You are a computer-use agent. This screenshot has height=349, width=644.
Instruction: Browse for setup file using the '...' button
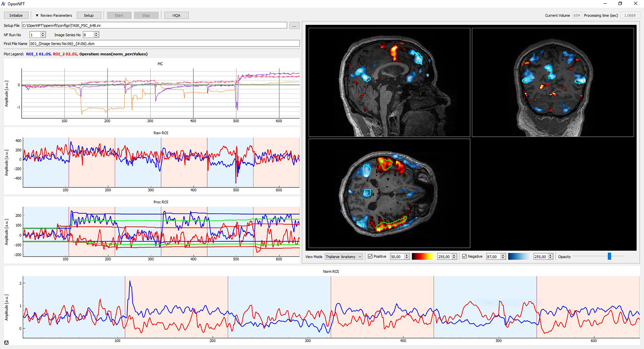click(294, 26)
